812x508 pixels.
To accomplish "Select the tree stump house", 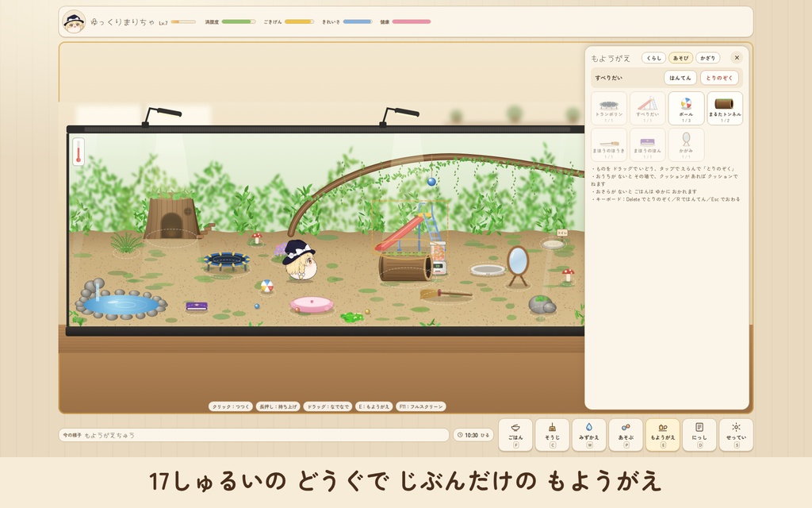I will (172, 215).
